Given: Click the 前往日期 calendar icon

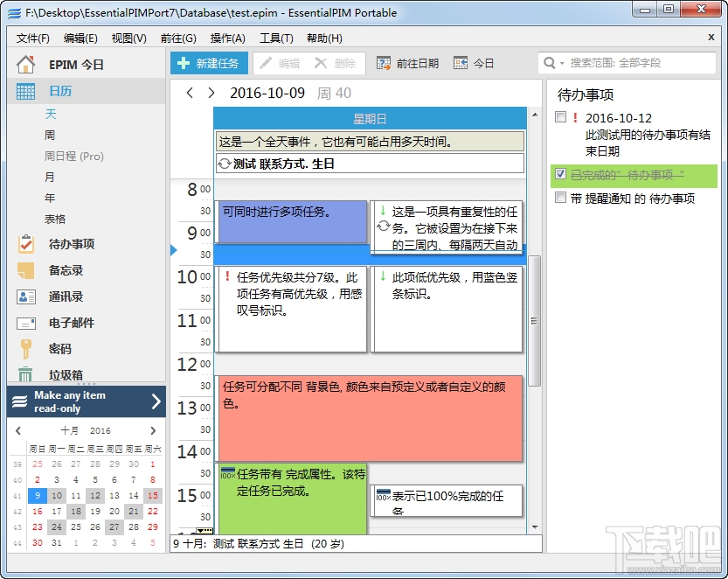Looking at the screenshot, I should coord(384,63).
